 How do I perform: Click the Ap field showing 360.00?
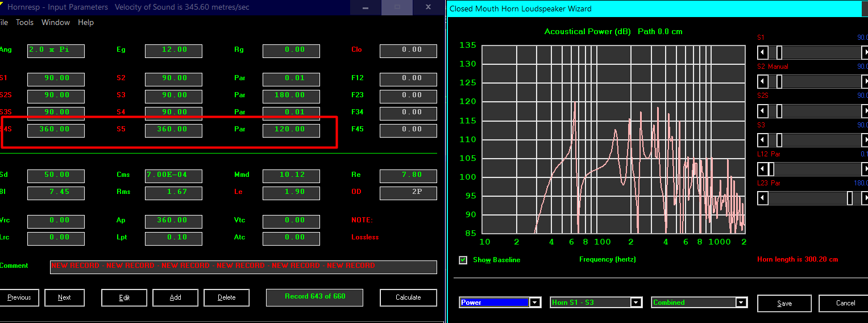[x=173, y=221]
